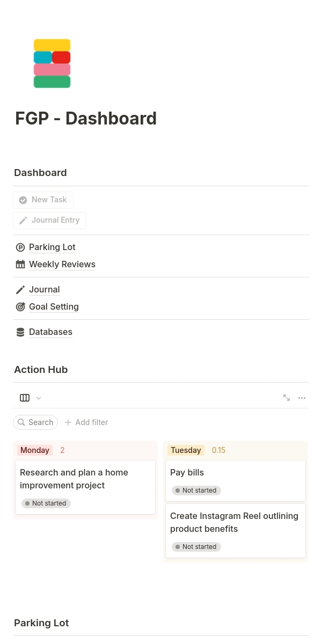
Task: Open the Goal Setting page link
Action: [54, 307]
